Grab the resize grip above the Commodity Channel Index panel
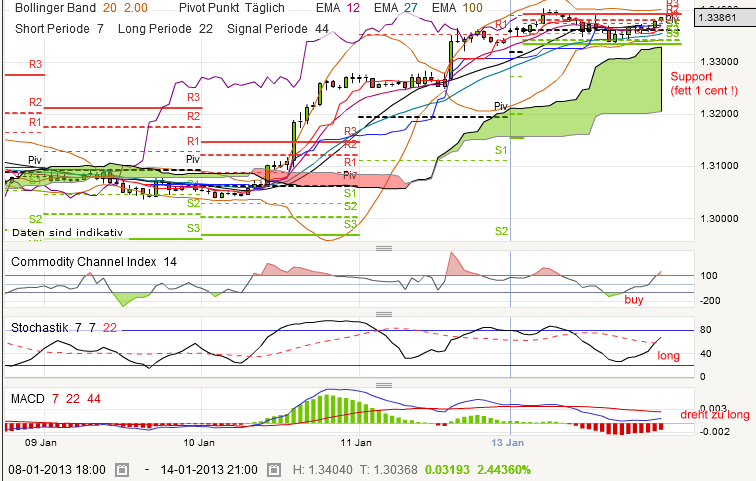Image resolution: width=756 pixels, height=481 pixels. [384, 248]
